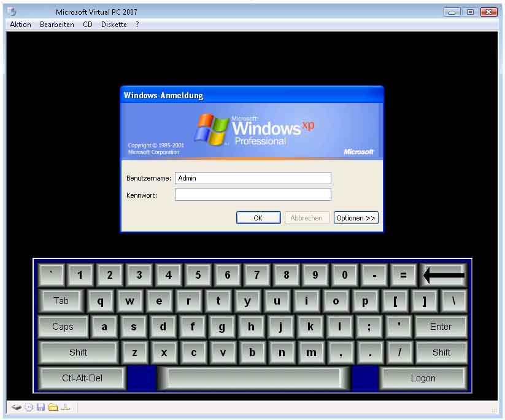505x420 pixels.
Task: Tap the letter k key
Action: 310,327
